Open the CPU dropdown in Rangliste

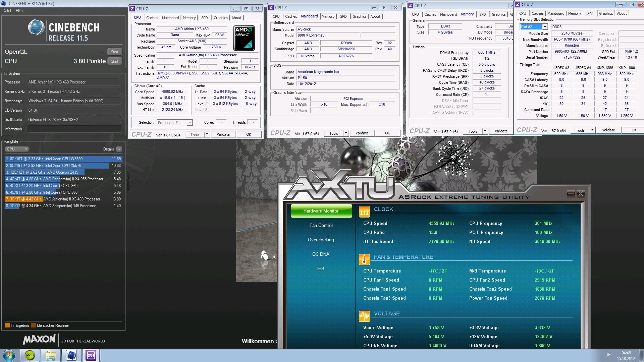click(17, 149)
